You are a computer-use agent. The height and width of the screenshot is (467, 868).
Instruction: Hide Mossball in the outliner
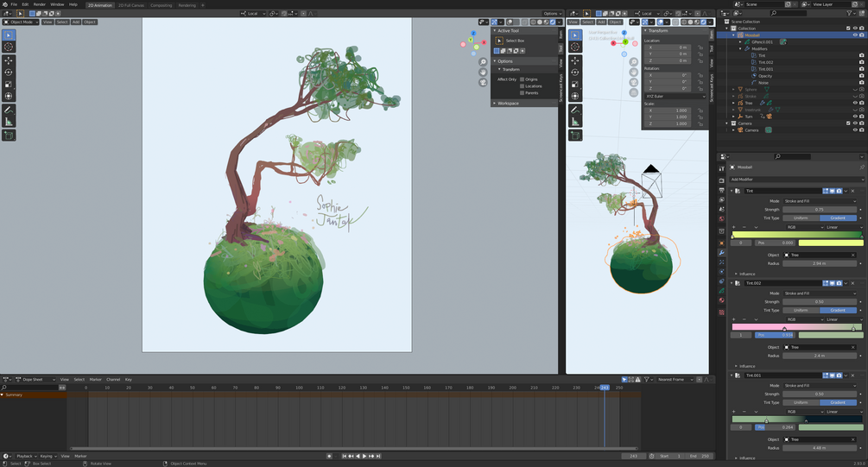855,35
